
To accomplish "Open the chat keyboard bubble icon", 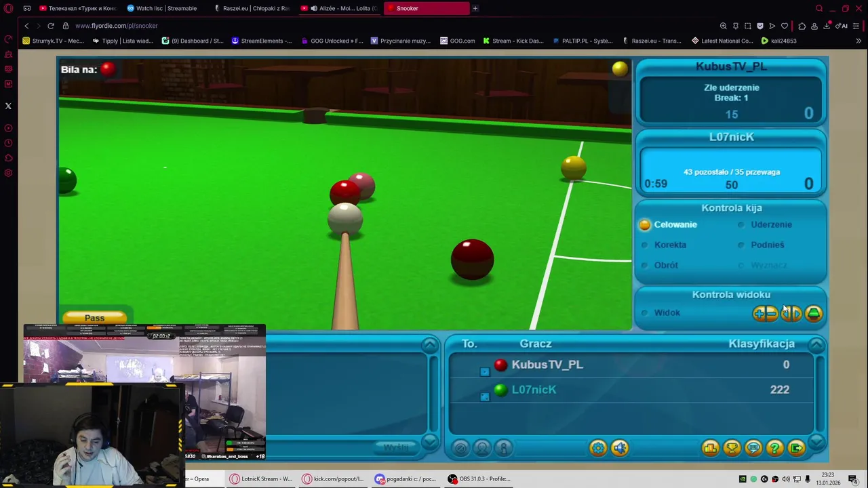I will [753, 448].
